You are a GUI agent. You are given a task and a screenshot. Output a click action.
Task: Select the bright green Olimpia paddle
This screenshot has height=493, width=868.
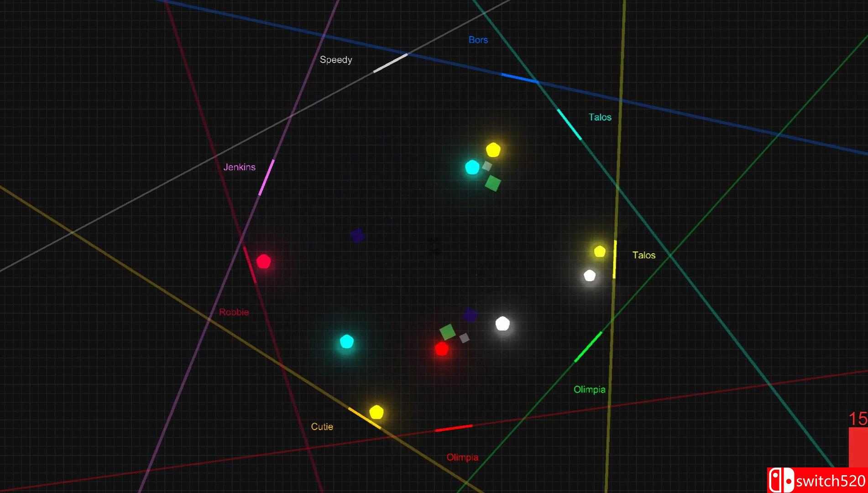[x=588, y=347]
